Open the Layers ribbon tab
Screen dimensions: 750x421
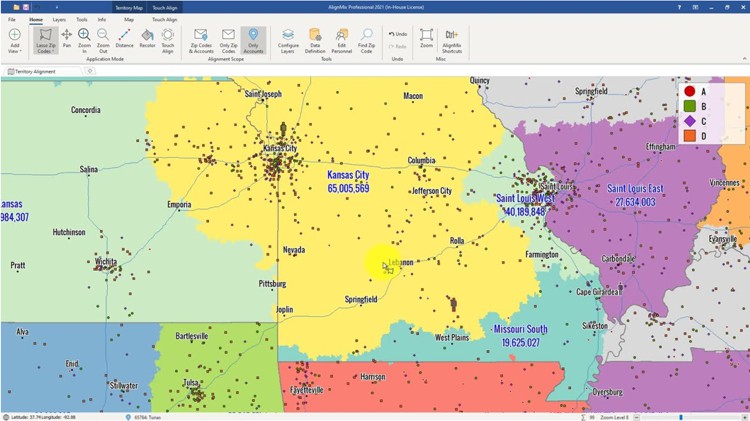pos(59,19)
